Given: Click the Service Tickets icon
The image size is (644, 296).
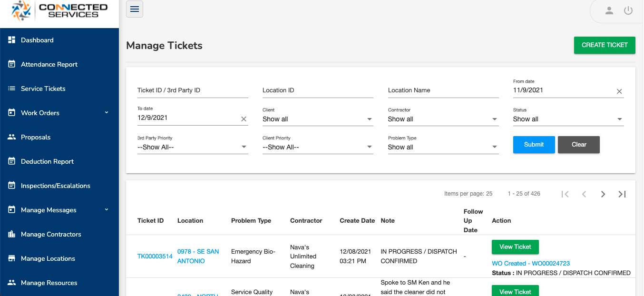Looking at the screenshot, I should click(11, 89).
